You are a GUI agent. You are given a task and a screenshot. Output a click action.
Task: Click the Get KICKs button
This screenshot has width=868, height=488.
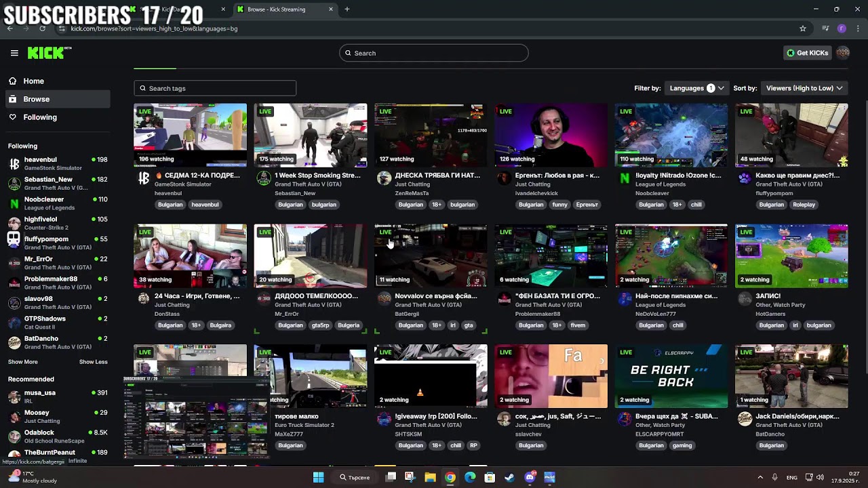tap(807, 53)
